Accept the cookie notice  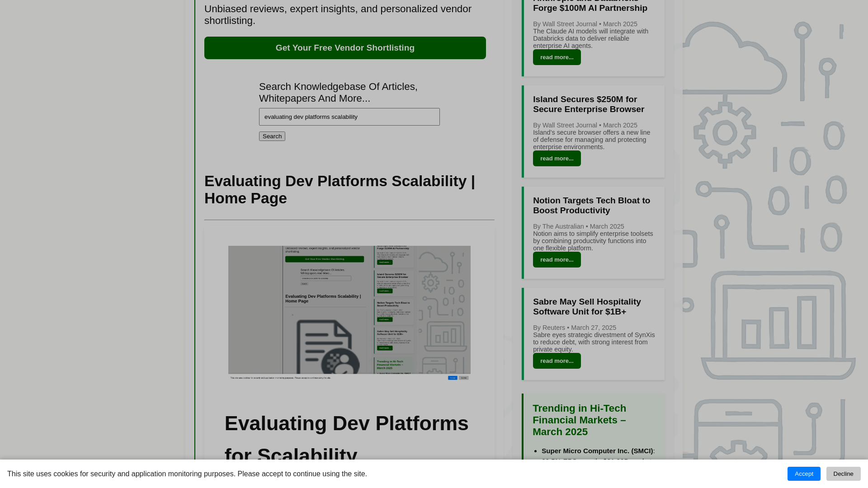pyautogui.click(x=804, y=474)
